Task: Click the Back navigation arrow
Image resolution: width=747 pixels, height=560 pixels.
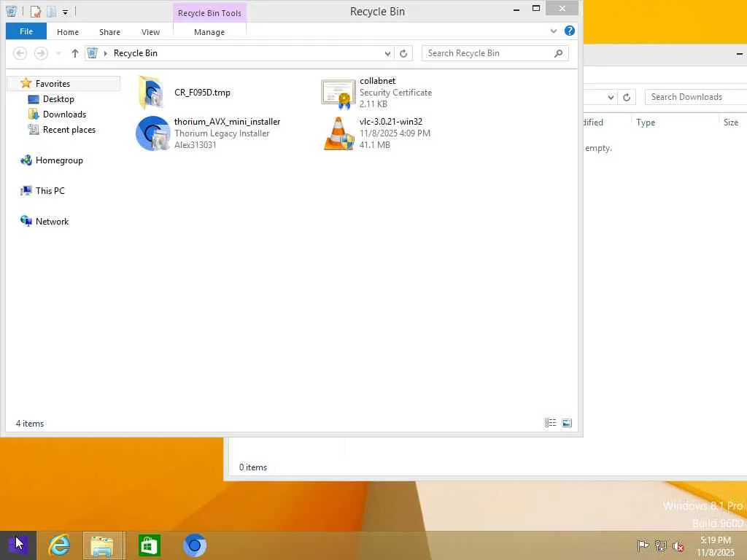Action: pyautogui.click(x=20, y=53)
